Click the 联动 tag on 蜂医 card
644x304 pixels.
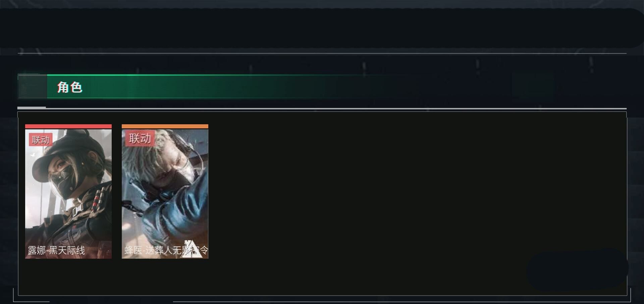point(140,138)
